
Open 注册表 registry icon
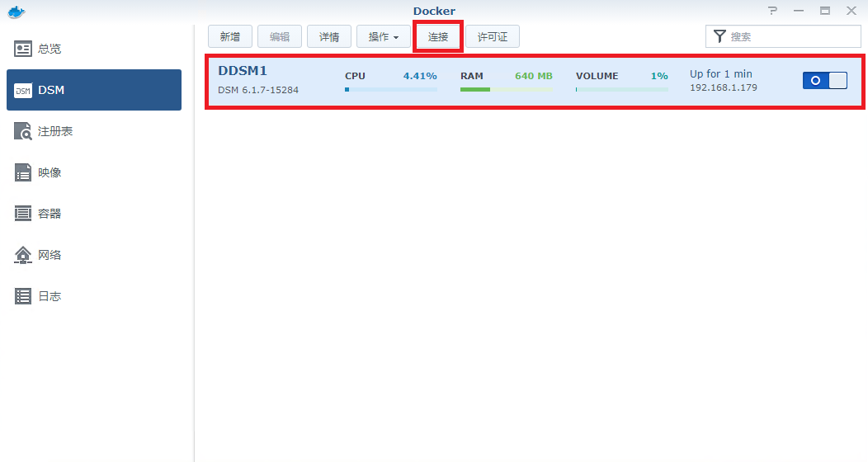click(23, 131)
